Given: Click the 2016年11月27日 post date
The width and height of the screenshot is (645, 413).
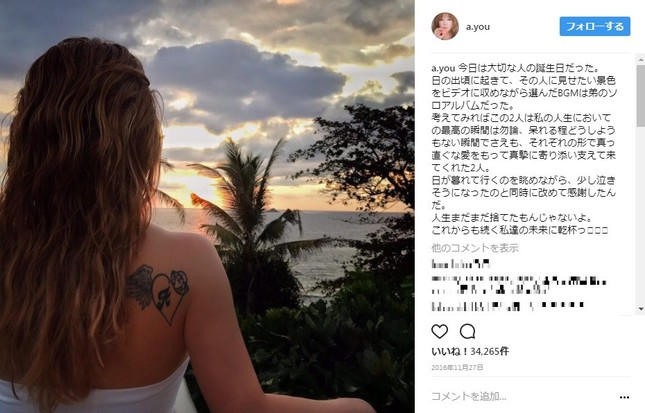Looking at the screenshot, I should point(457,367).
